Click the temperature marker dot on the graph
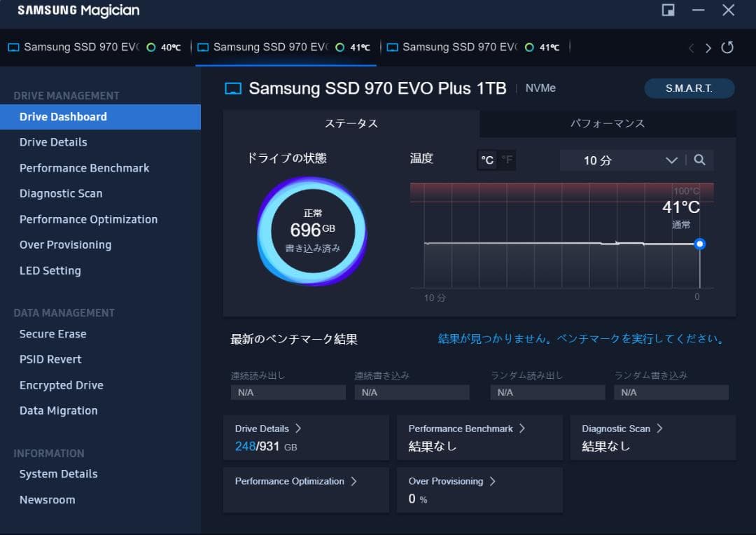This screenshot has height=535, width=756. point(699,244)
